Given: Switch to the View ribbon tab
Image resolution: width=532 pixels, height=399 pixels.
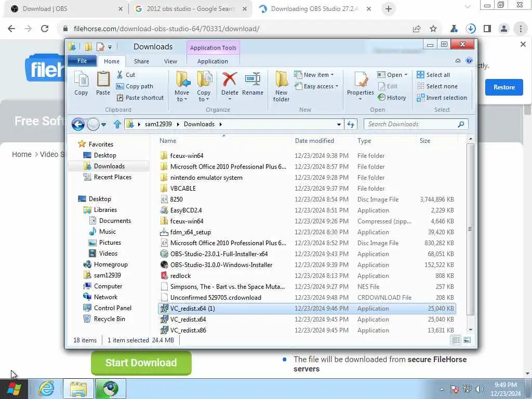Looking at the screenshot, I should click(170, 61).
